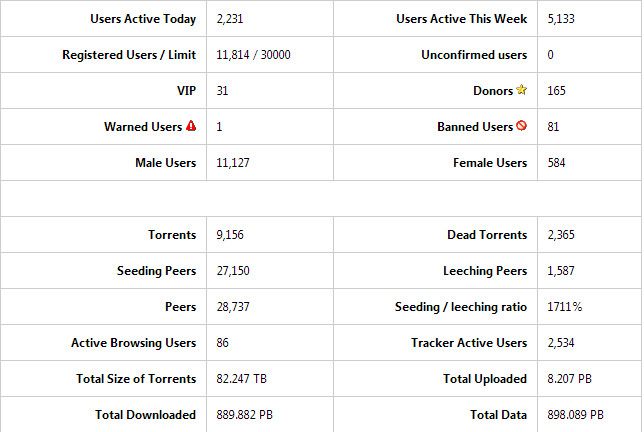Click the Female Users count 584
644x432 pixels.
click(557, 163)
